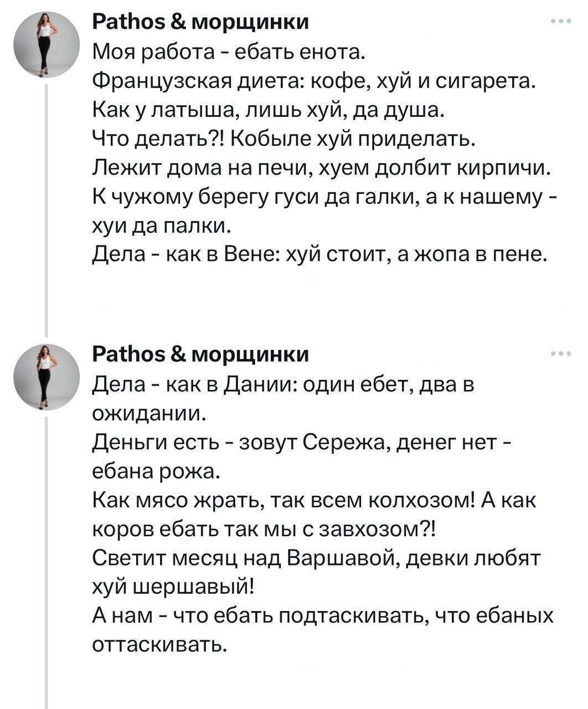Open the Pathos & морщинки profile from the first post
Screen dimensions: 588x709
[x=200, y=22]
